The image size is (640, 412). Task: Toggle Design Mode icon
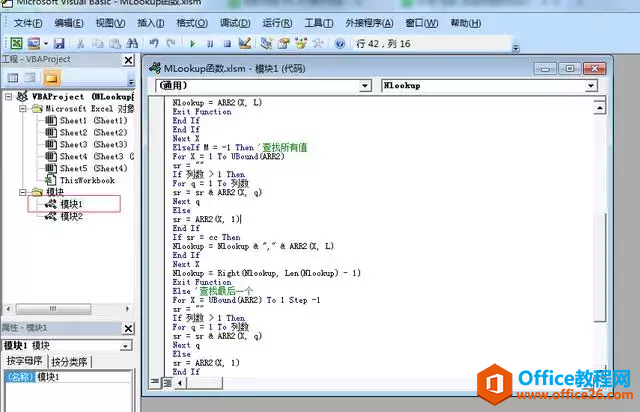[x=245, y=43]
